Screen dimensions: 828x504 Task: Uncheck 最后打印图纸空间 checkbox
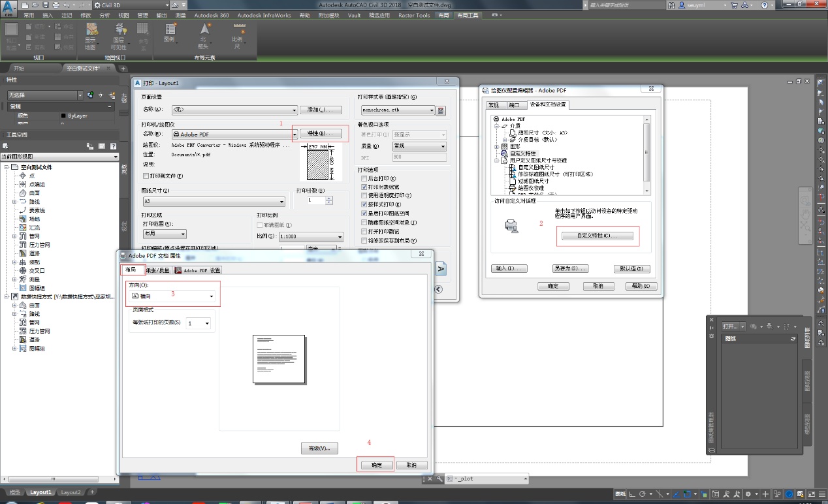[364, 213]
